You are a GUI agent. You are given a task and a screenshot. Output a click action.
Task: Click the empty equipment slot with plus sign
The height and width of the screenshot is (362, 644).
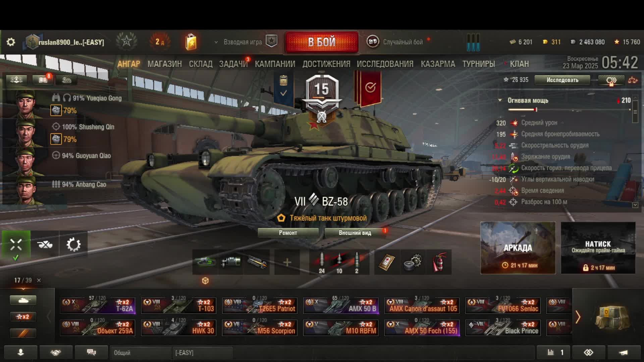287,262
